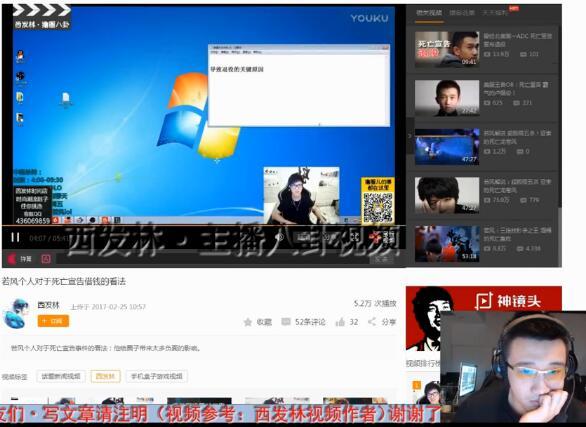This screenshot has width=586, height=427.
Task: Select the first video tag beside 视频标签
Action: point(61,376)
